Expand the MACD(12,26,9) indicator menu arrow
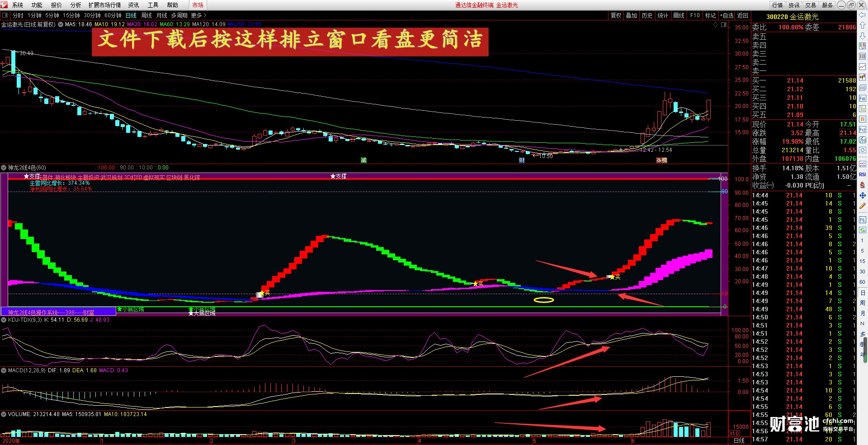Viewport: 868px width, 445px height. tap(4, 370)
